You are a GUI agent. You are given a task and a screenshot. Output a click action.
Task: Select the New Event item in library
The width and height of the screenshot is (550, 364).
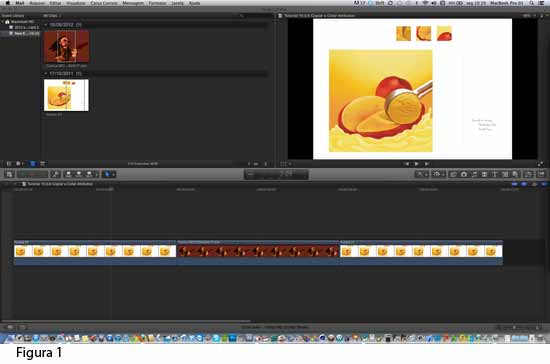click(24, 33)
